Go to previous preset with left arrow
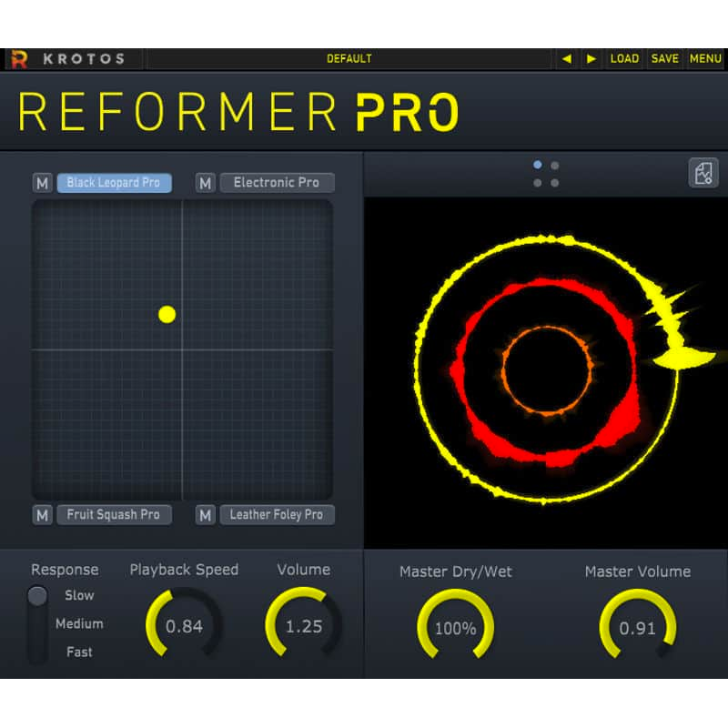The height and width of the screenshot is (728, 728). click(x=567, y=59)
